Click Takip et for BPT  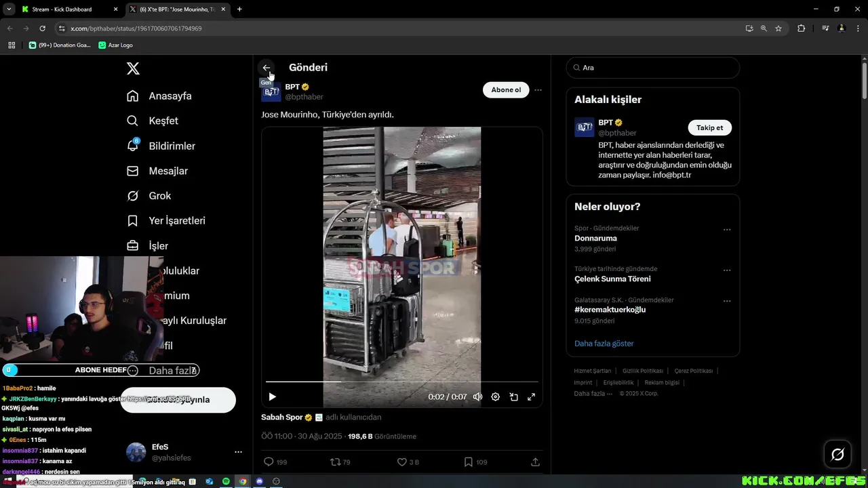(x=709, y=127)
